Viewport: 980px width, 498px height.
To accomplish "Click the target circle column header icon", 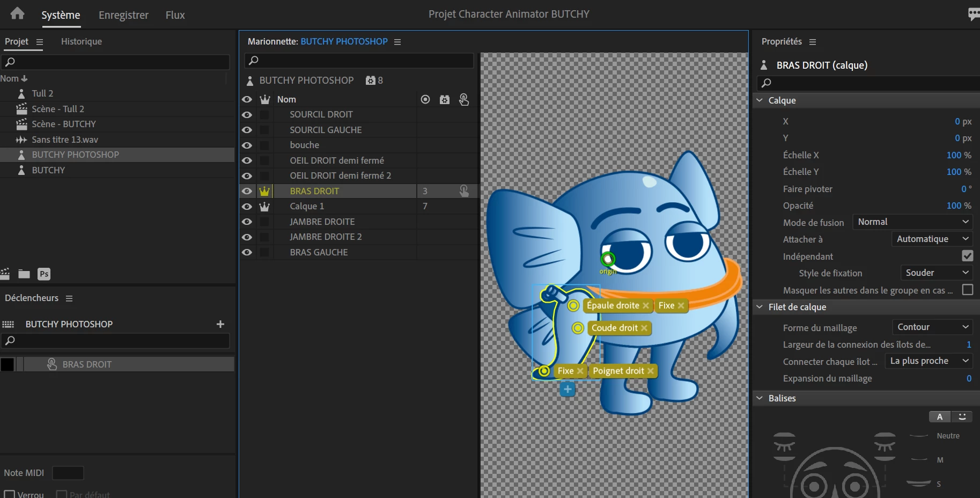I will [x=425, y=99].
